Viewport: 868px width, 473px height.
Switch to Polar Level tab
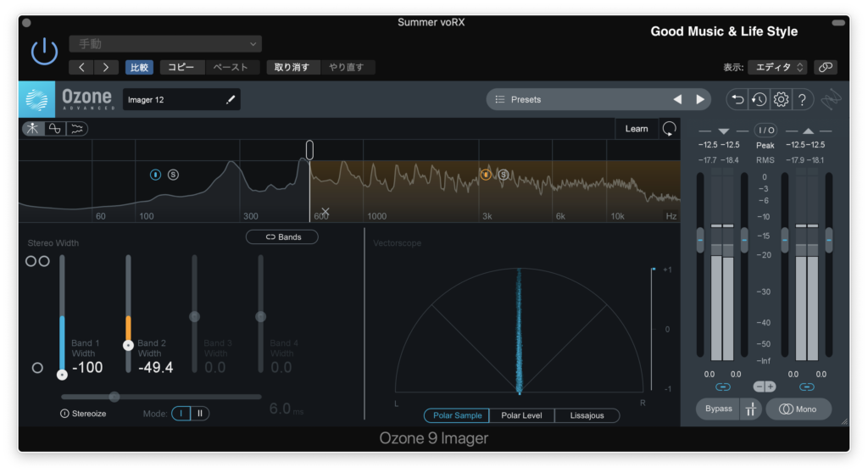(x=521, y=415)
